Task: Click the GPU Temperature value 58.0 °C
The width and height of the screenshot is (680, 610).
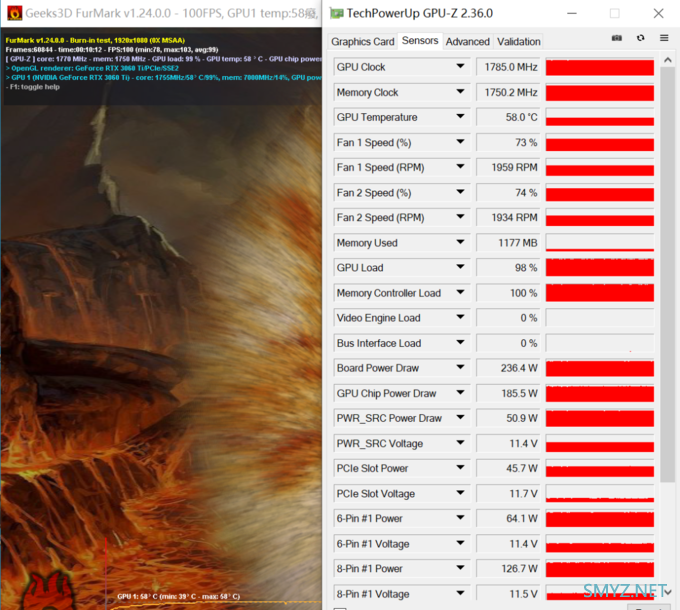Action: click(x=508, y=117)
